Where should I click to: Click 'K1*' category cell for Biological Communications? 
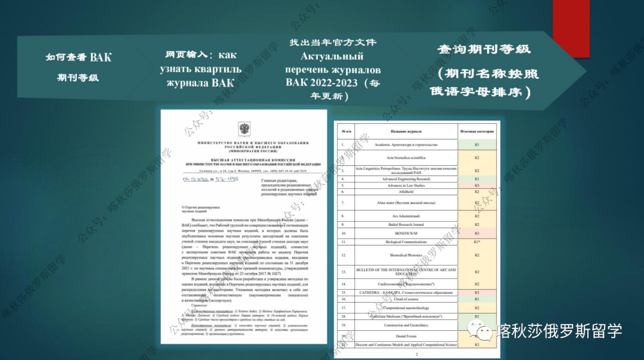pyautogui.click(x=477, y=242)
